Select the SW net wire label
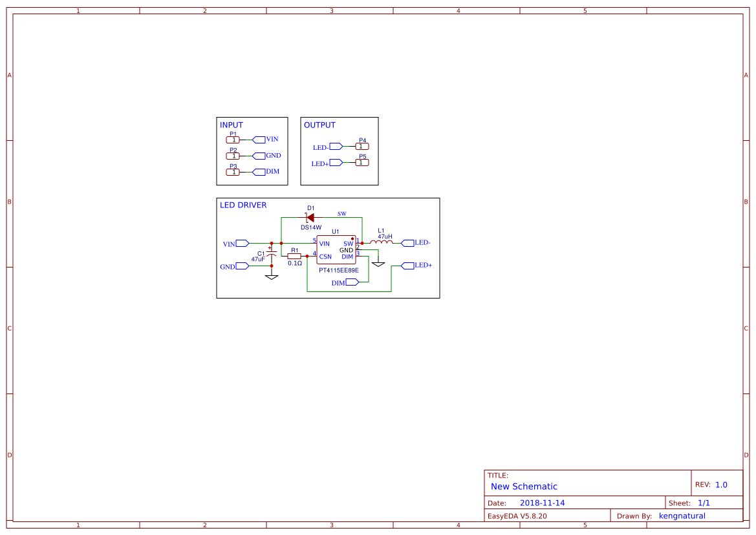This screenshot has height=535, width=756. (342, 214)
